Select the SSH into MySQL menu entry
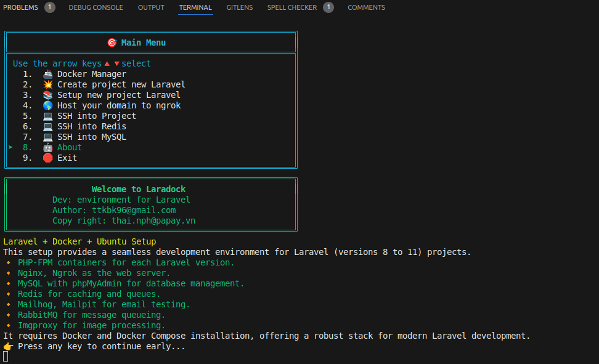 pyautogui.click(x=91, y=137)
